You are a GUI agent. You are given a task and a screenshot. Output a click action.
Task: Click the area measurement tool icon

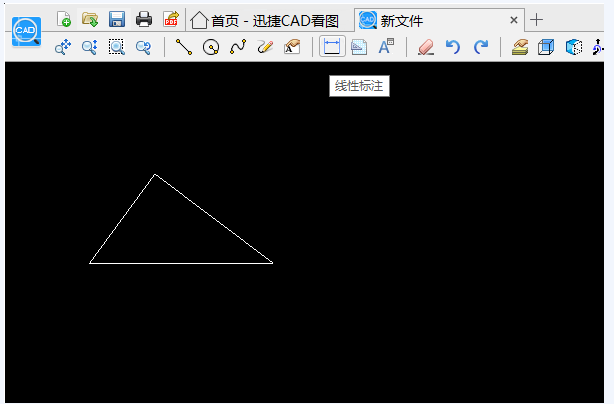click(x=359, y=47)
